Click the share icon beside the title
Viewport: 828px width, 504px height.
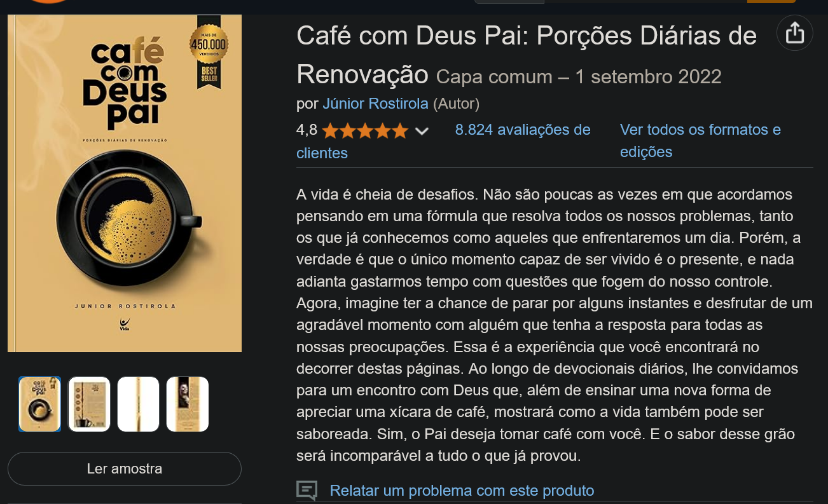coord(795,32)
